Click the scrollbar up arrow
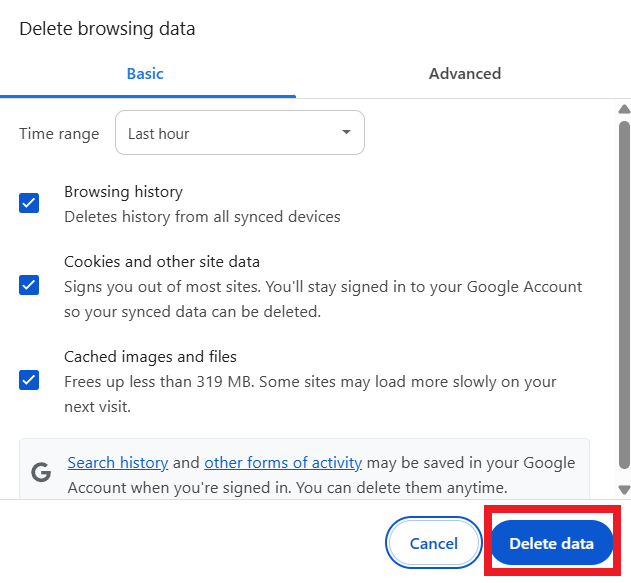Screen dimensions: 631x583 [x=624, y=109]
